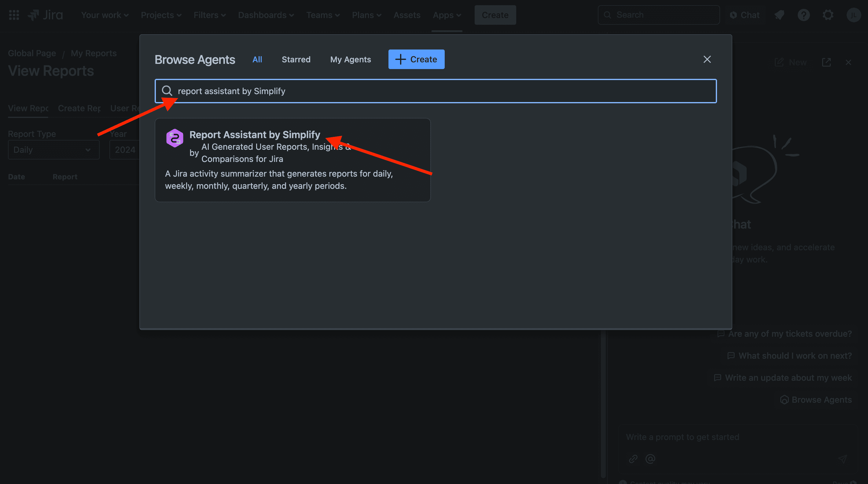Click the Date column header
Screen dimensions: 868x484
click(x=17, y=177)
